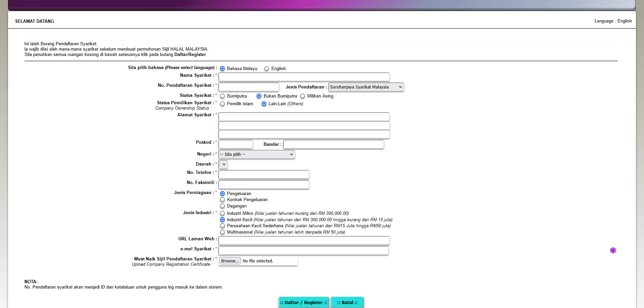Select the English language radio button

tap(267, 69)
